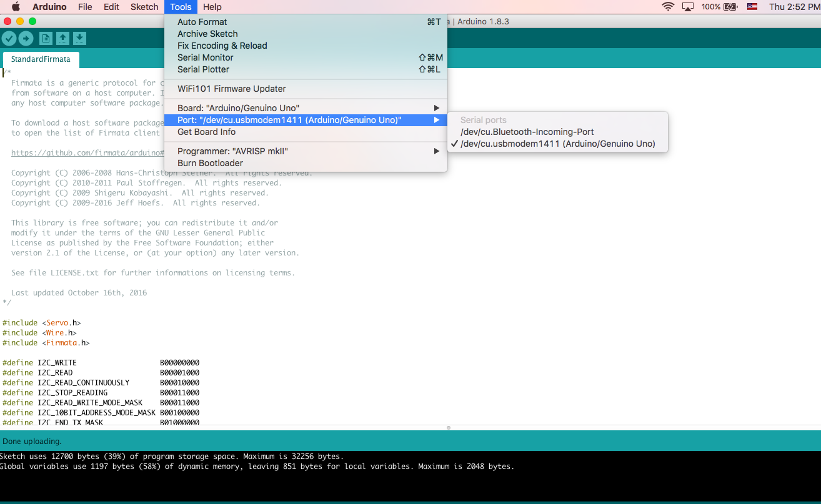Click the I2C_READ_CONTINUOUSLY define line

click(x=101, y=383)
